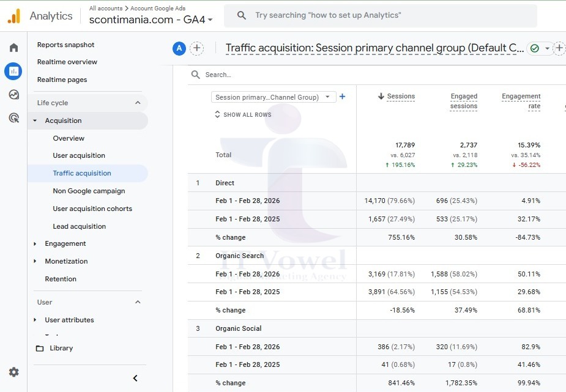
Task: Click Account Google Ads breadcrumb
Action: 158,9
